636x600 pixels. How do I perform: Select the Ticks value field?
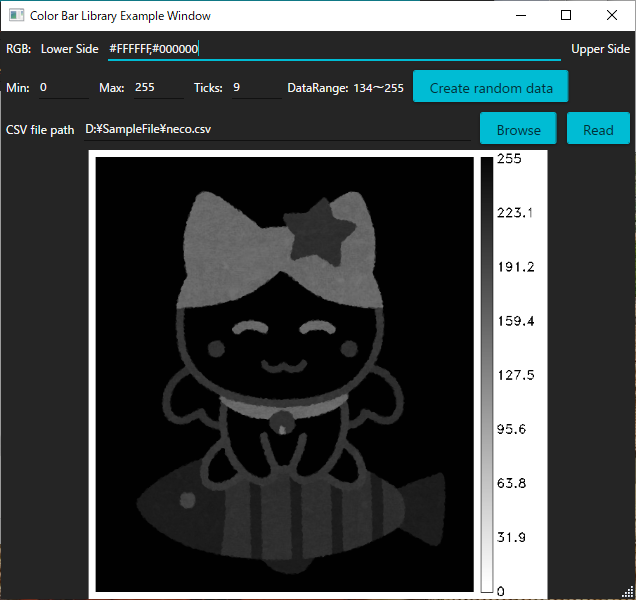[257, 88]
